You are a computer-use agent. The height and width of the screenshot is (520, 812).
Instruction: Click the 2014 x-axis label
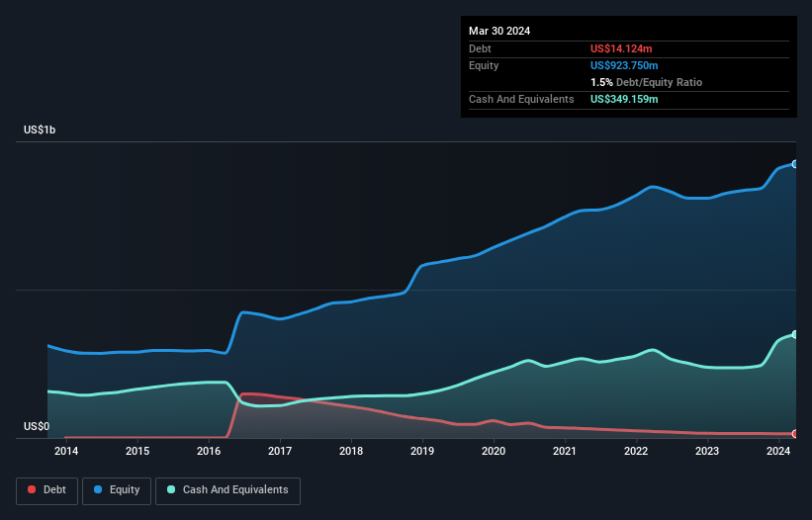click(66, 451)
